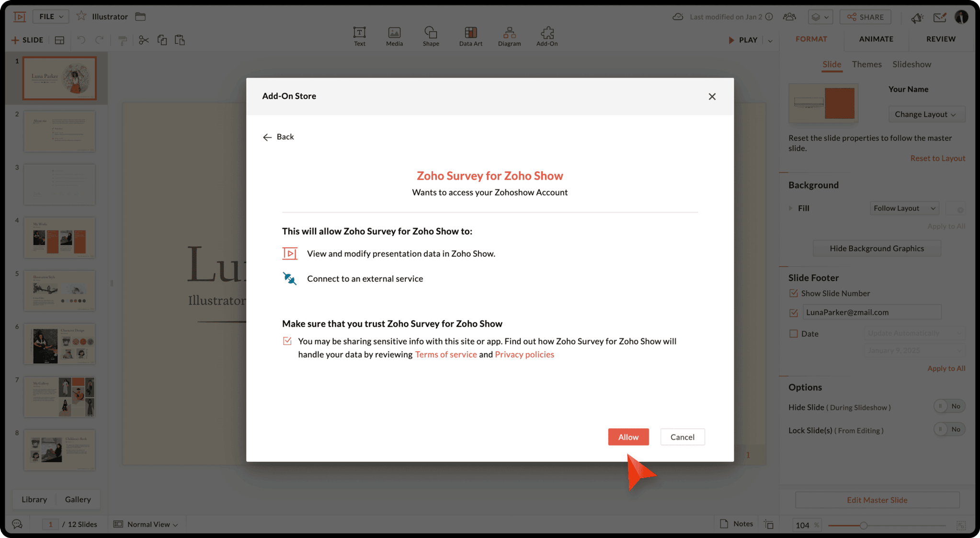The image size is (980, 538).
Task: Select the Slideshow sub-tab
Action: coord(912,64)
